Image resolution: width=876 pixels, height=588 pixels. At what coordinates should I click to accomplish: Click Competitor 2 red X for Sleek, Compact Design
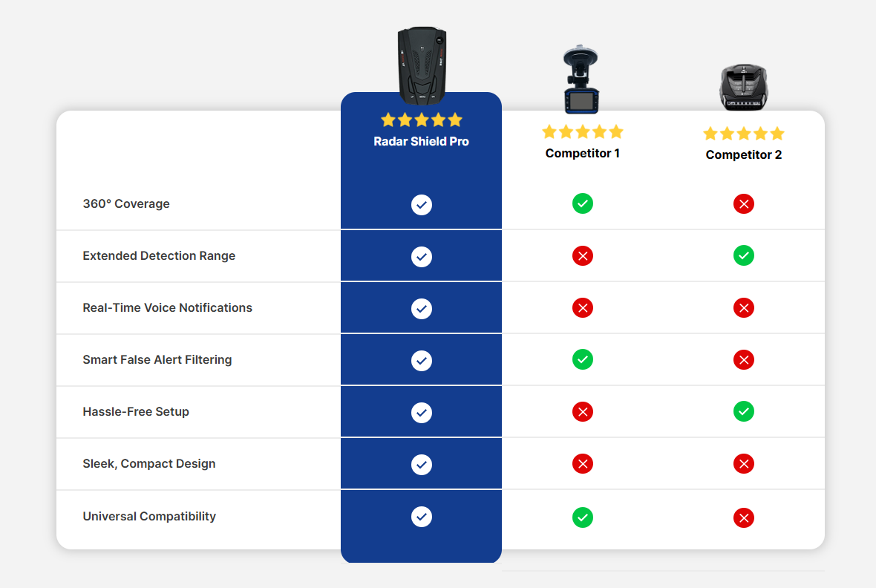click(x=744, y=464)
